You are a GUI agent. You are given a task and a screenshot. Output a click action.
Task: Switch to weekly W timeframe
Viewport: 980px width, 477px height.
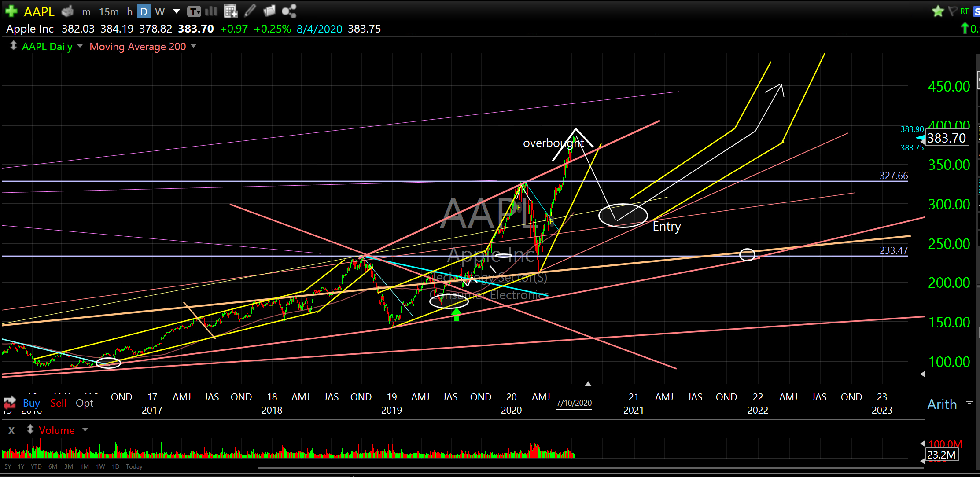click(160, 11)
